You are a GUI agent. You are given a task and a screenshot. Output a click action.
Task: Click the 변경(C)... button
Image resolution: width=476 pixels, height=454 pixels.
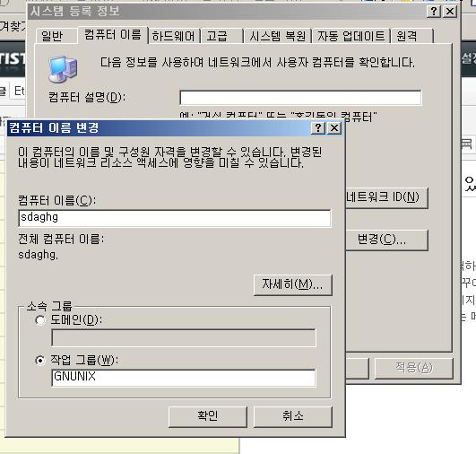point(386,240)
